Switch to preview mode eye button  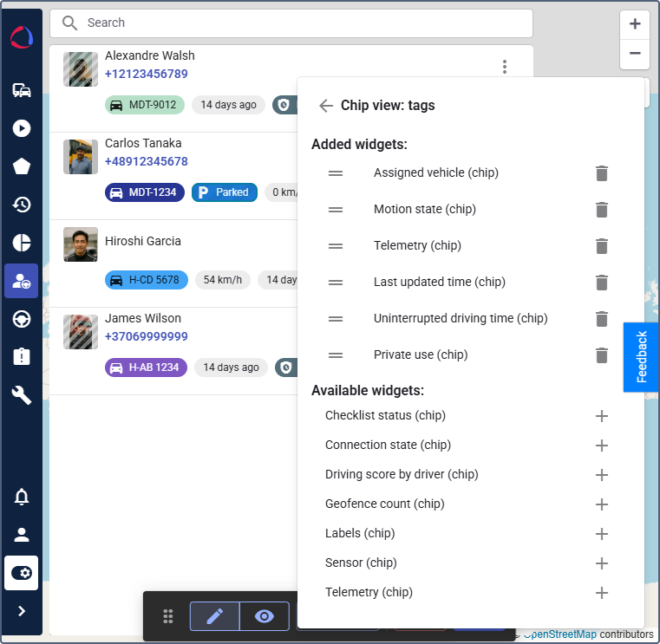[x=264, y=616]
